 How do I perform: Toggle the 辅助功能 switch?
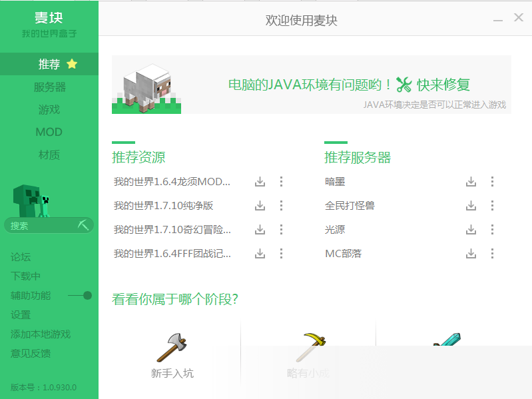pyautogui.click(x=80, y=296)
